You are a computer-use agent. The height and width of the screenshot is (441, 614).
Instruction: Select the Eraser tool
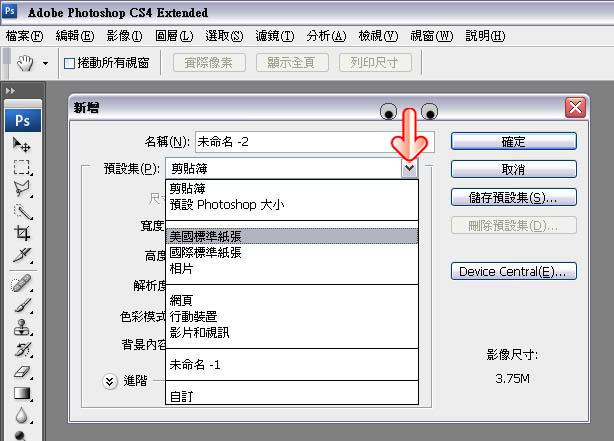[x=22, y=371]
